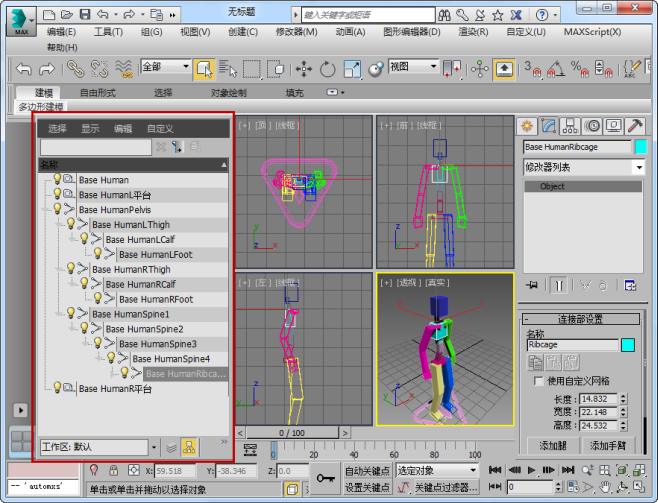Switch to the 自由形式 ribbon tab
The image size is (658, 503).
coord(98,93)
